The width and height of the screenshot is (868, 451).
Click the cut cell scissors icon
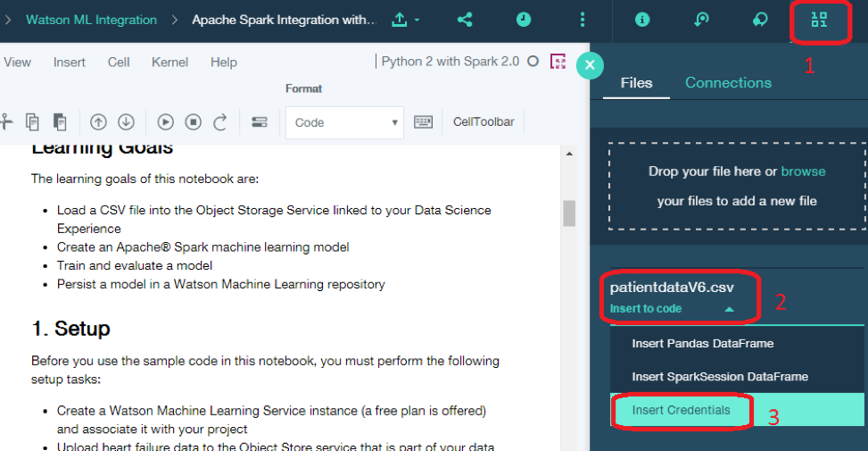coord(6,121)
